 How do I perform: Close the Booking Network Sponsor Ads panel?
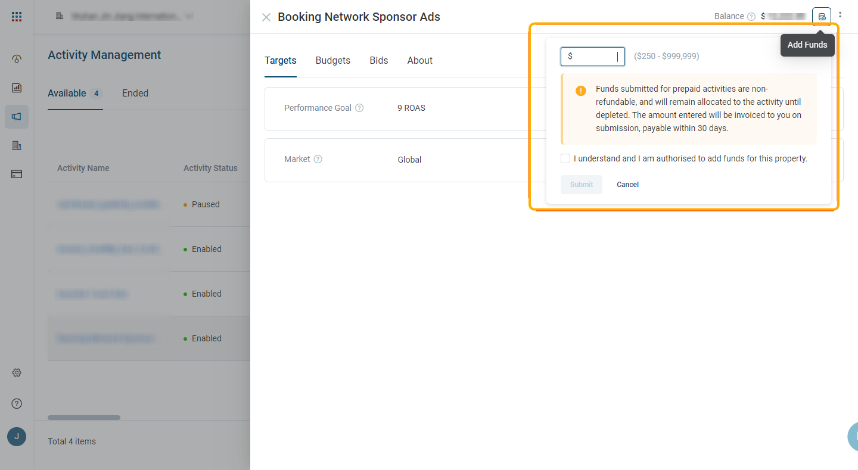pyautogui.click(x=266, y=18)
